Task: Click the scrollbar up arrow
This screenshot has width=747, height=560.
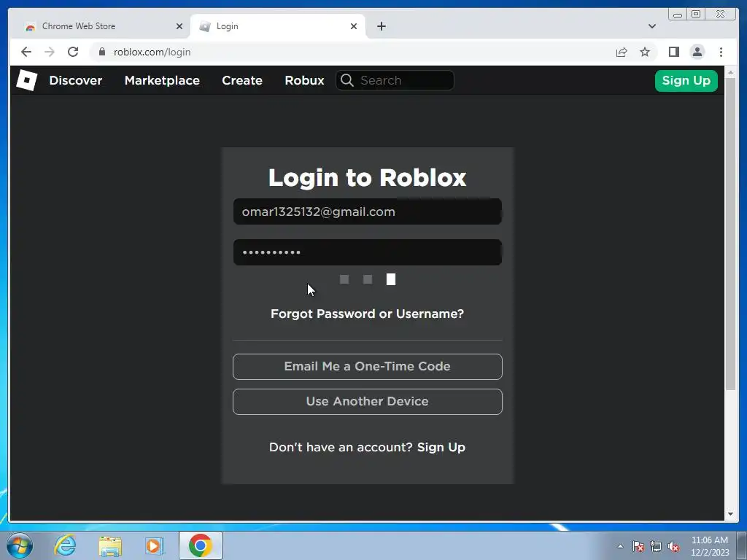Action: coord(730,72)
